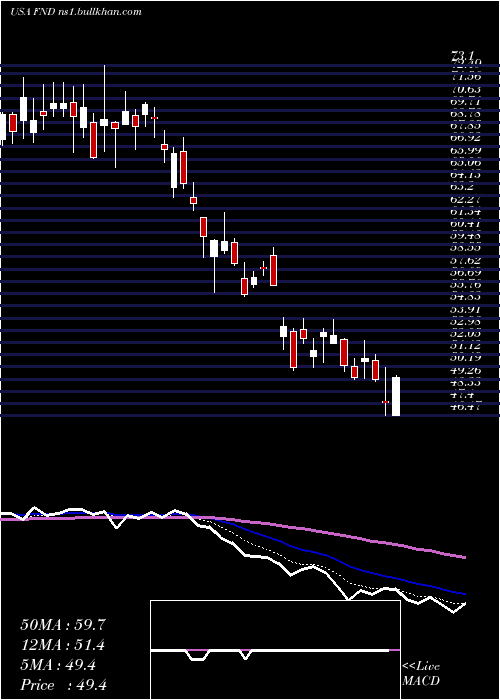The image size is (500, 700).
Task: Click the 70.63 price axis label
Action: [x=466, y=91]
